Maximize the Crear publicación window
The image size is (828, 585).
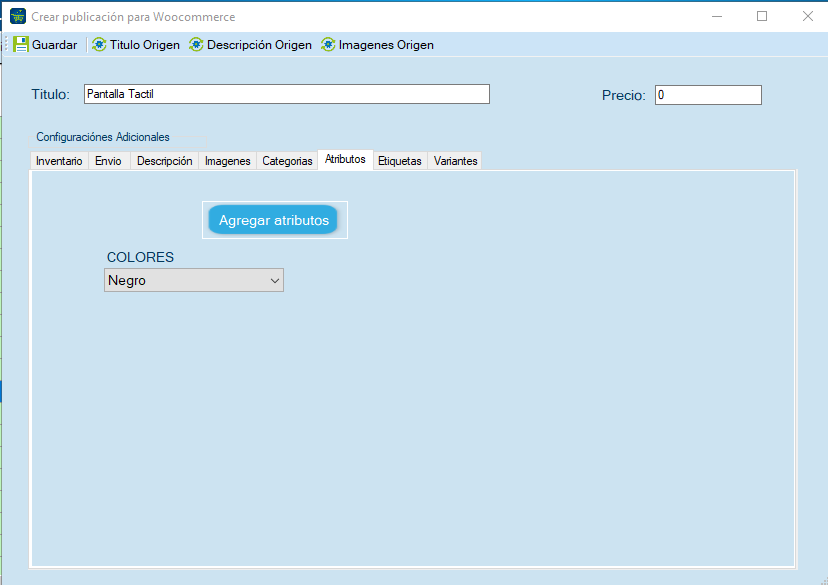click(762, 16)
